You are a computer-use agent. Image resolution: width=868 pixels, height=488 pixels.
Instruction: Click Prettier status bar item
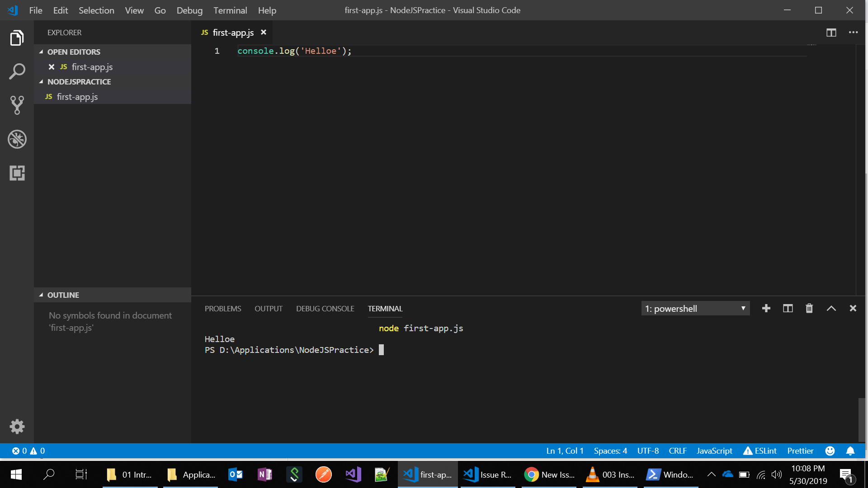tap(800, 450)
